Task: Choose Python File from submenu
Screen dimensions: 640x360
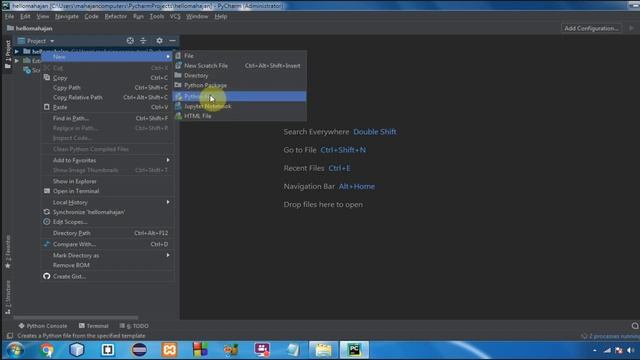Action: [240, 96]
